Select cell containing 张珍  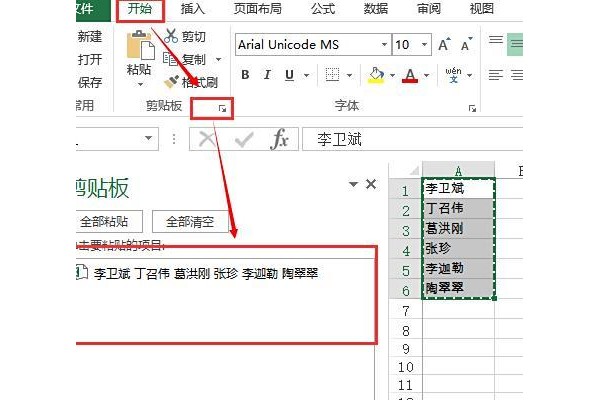(458, 248)
